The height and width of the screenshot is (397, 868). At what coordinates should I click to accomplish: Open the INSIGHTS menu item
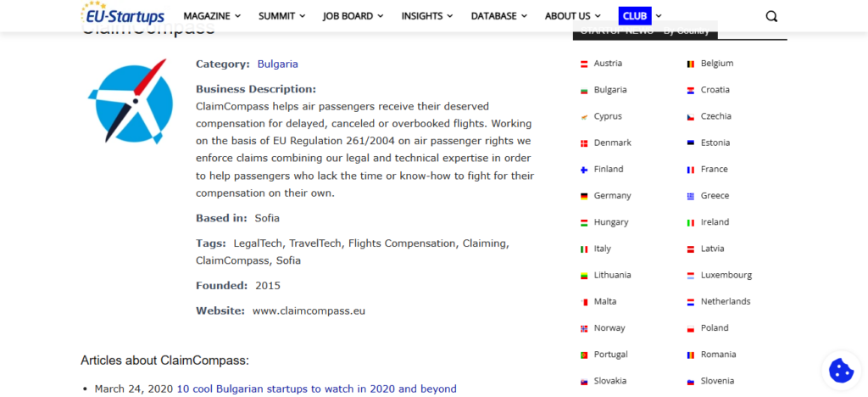click(422, 16)
